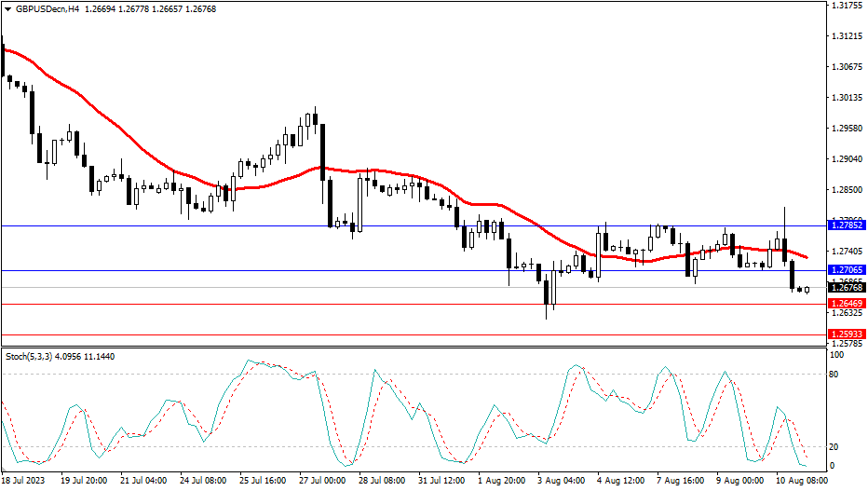This screenshot has height=491, width=868.
Task: Click the 27 Jul 00:00 time label
Action: [x=323, y=481]
